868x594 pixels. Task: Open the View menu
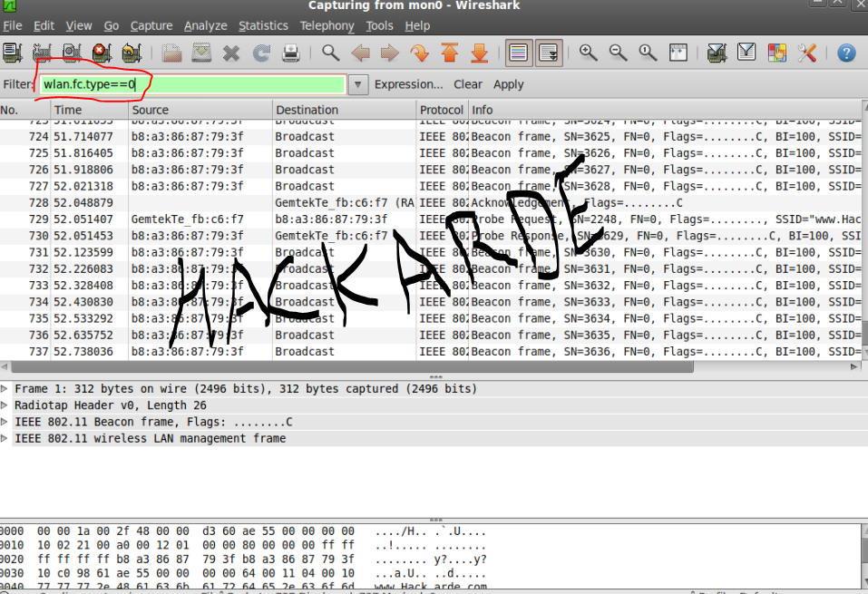click(x=79, y=25)
